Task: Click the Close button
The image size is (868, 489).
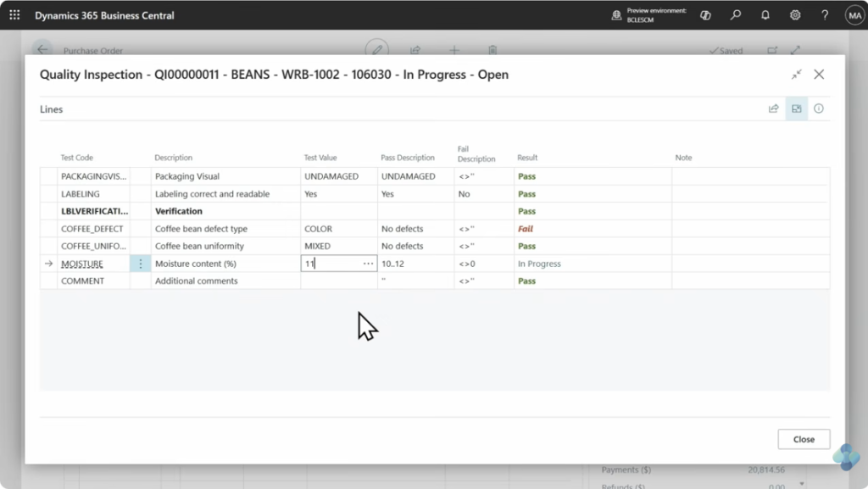Action: (x=804, y=439)
